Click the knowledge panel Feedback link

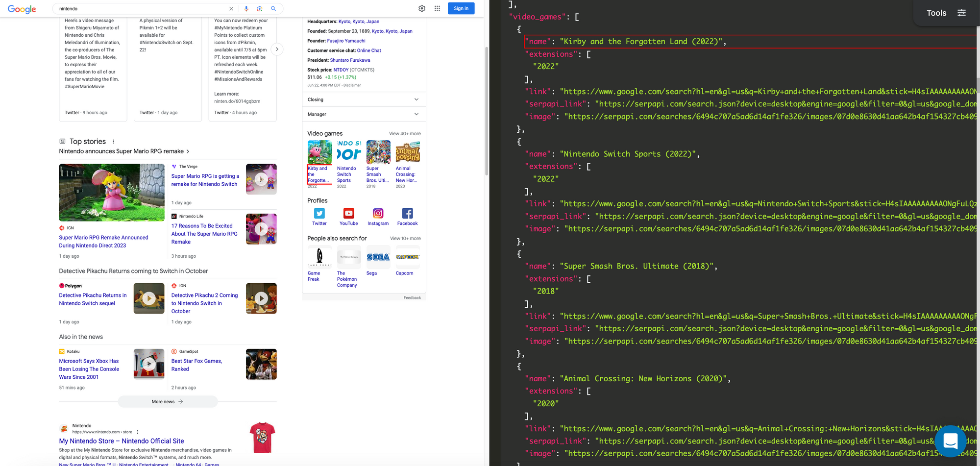tap(412, 298)
